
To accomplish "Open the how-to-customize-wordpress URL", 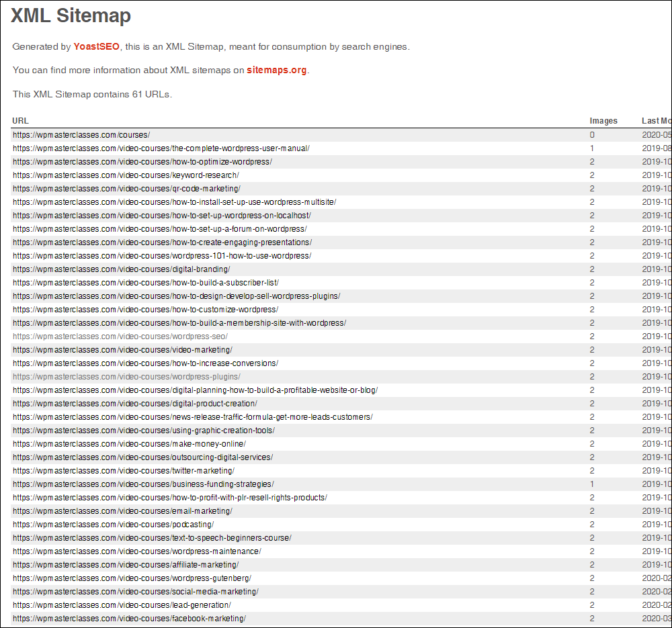I will click(x=145, y=309).
